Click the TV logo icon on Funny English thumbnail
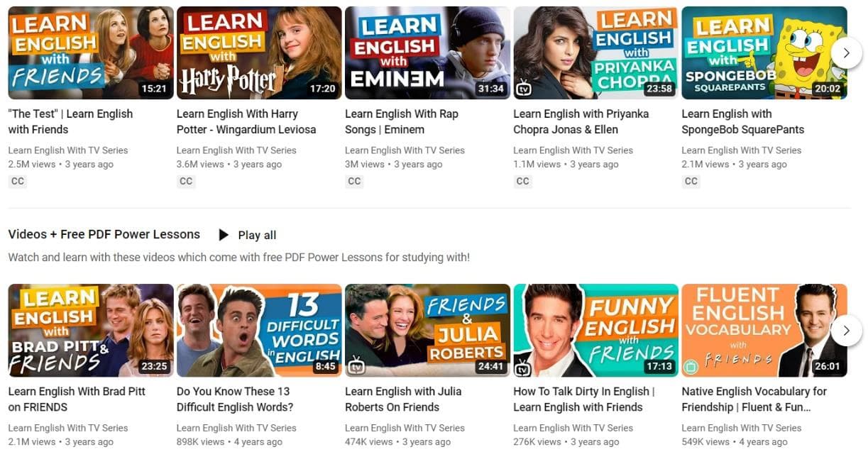Screen dimensions: 868x452 (x=524, y=366)
